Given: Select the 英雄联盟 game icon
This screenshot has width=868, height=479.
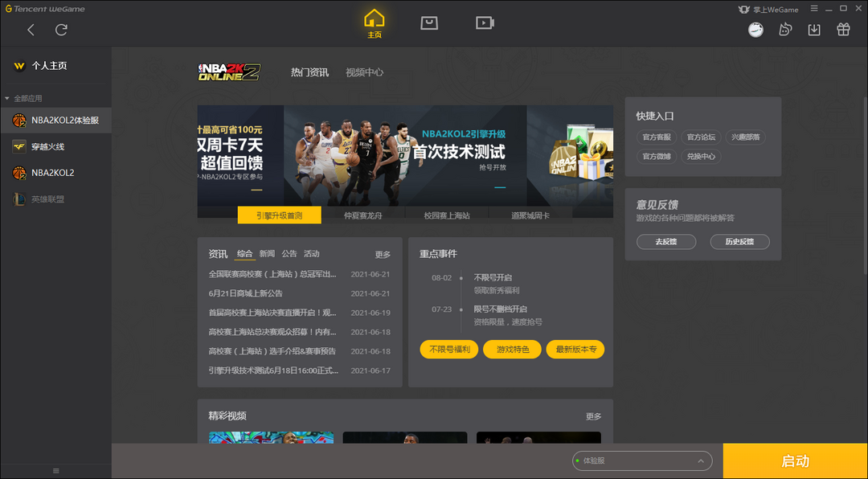Looking at the screenshot, I should [19, 199].
